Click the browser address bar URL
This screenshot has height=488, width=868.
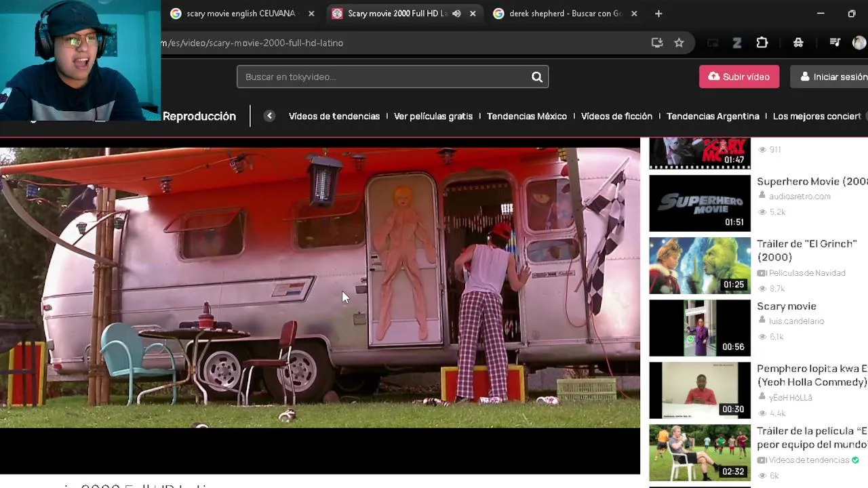click(252, 43)
